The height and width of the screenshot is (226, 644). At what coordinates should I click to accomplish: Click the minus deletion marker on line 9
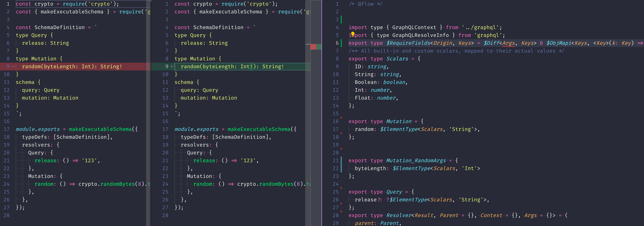(x=13, y=66)
